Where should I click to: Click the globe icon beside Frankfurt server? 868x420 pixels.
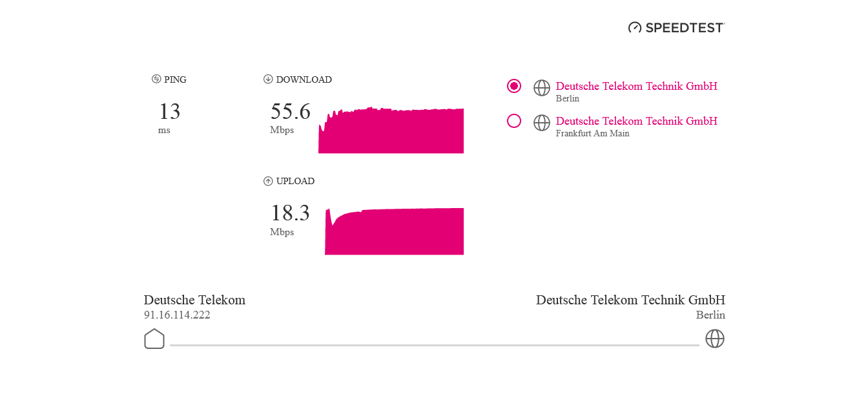point(542,123)
